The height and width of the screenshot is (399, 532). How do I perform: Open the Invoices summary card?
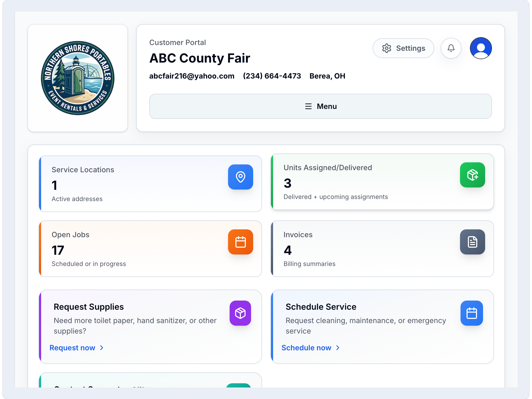[367, 249]
